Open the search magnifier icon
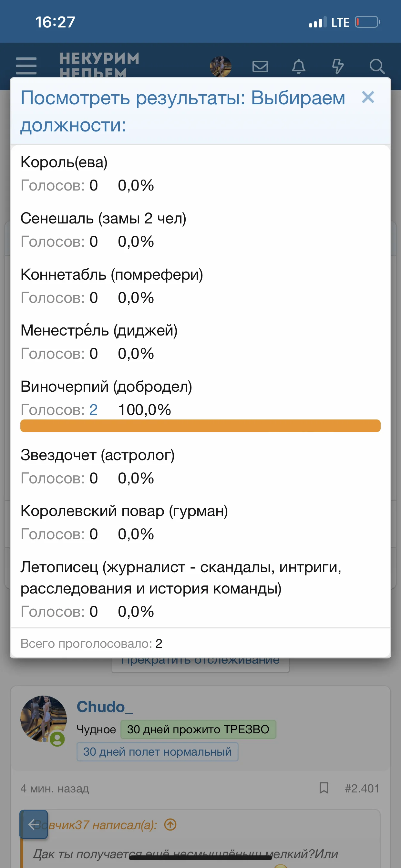The image size is (401, 868). click(x=377, y=67)
